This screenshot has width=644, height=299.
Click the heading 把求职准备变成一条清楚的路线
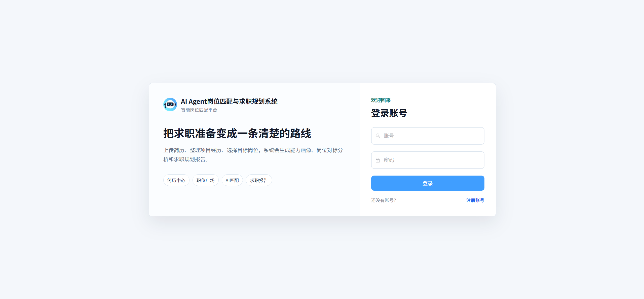(x=237, y=134)
